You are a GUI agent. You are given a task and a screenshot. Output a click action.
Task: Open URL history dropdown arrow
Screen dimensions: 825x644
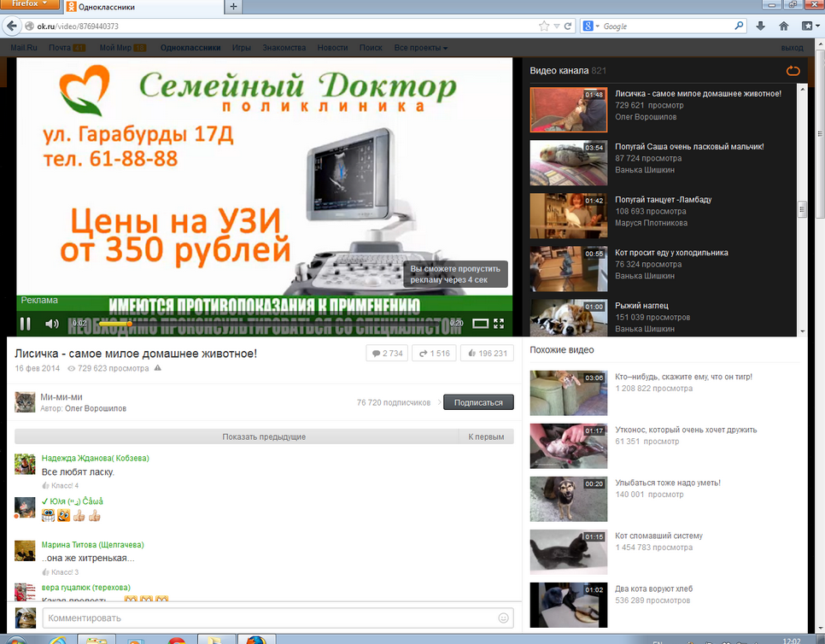557,26
